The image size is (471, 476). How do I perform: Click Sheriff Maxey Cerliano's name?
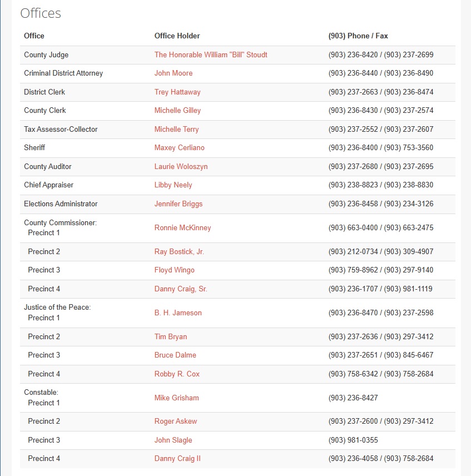click(180, 147)
